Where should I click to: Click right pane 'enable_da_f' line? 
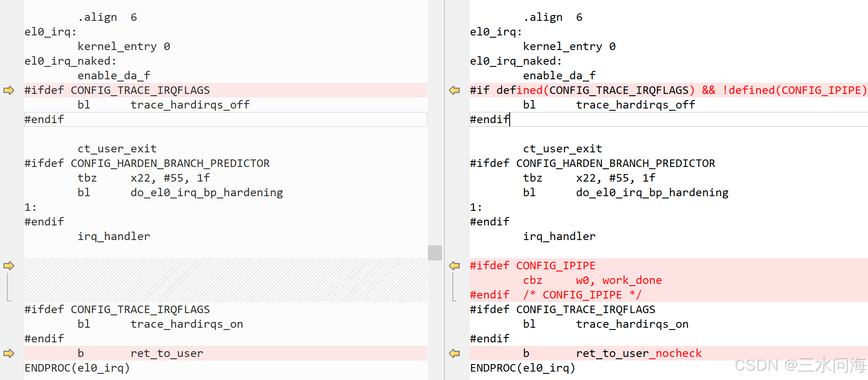[x=560, y=76]
